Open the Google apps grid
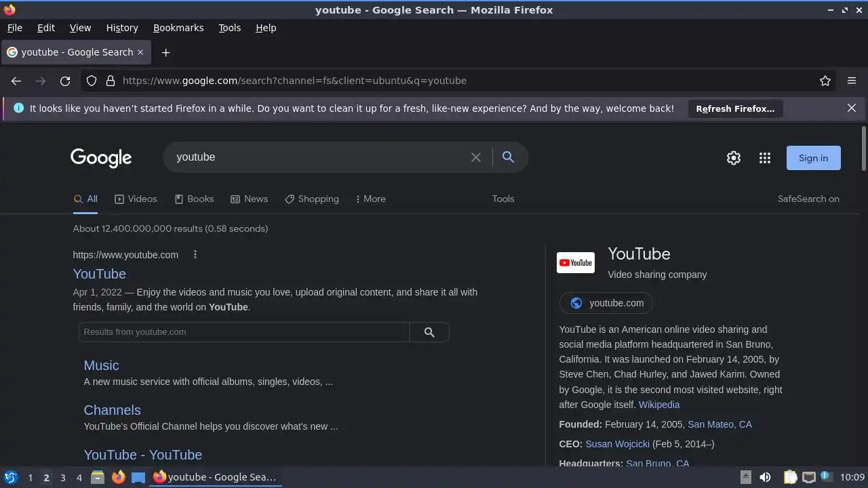Viewport: 868px width, 488px height. 765,158
